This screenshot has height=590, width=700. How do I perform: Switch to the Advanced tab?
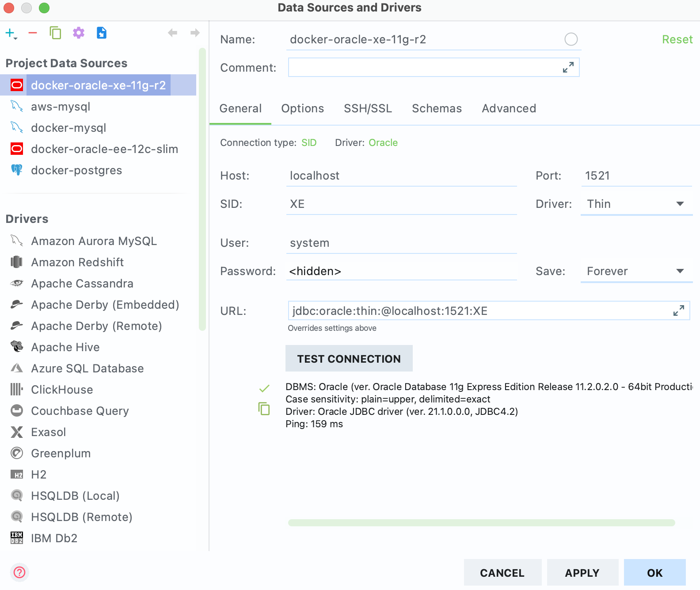coord(509,108)
